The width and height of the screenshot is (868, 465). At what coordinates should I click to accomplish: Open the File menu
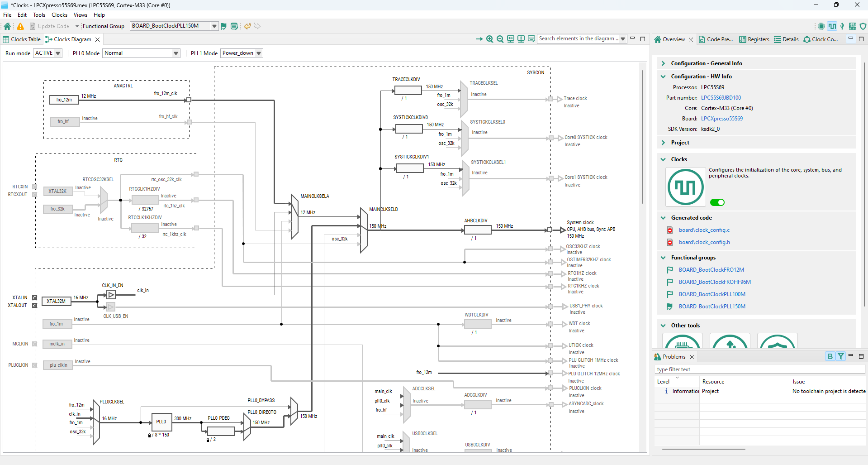point(7,15)
